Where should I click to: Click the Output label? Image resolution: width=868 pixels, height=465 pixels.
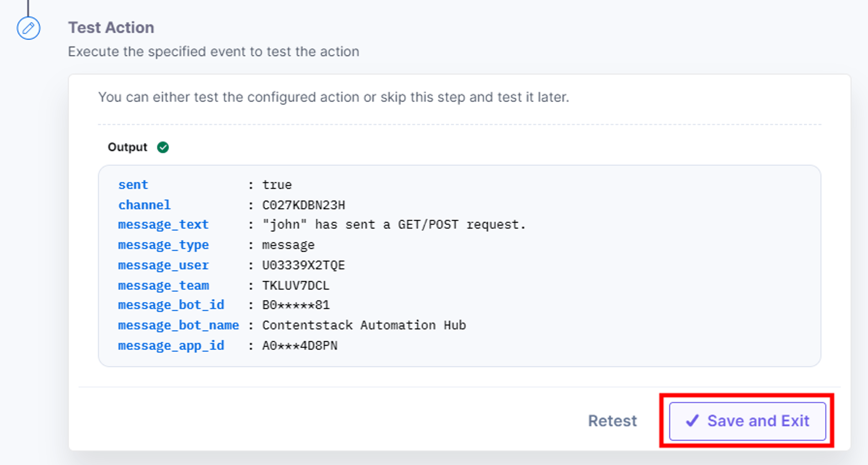tap(127, 147)
